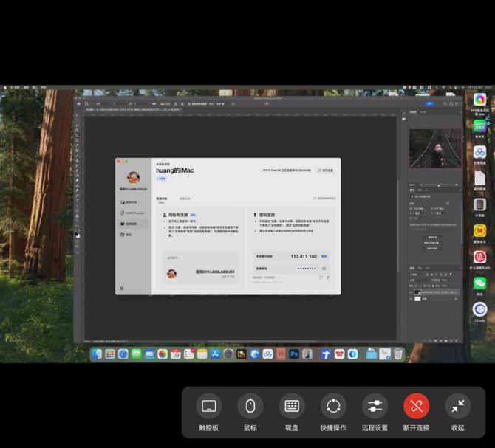Open 远程设置 remote settings

click(375, 406)
